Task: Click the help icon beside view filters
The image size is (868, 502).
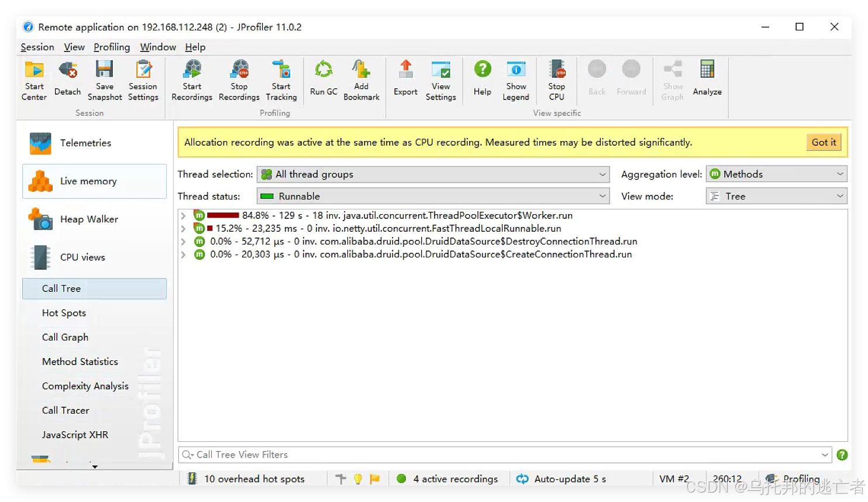Action: [842, 455]
